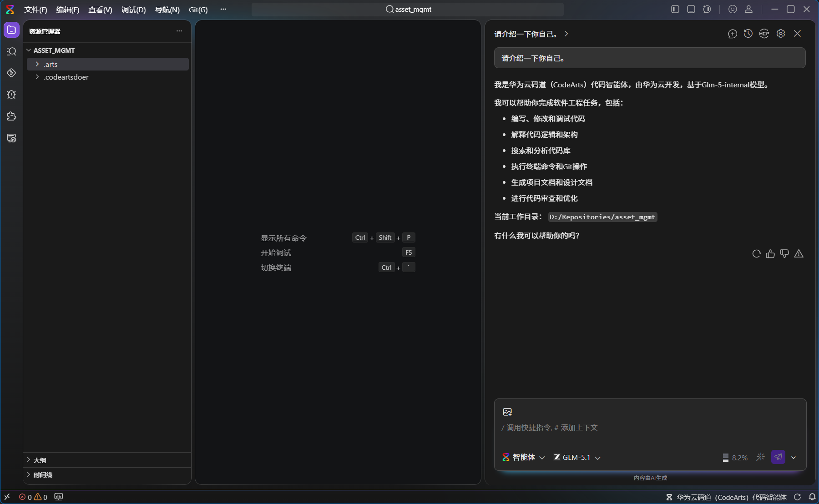Open the 编辑(E) menu
Image resolution: width=819 pixels, height=504 pixels.
pyautogui.click(x=68, y=10)
